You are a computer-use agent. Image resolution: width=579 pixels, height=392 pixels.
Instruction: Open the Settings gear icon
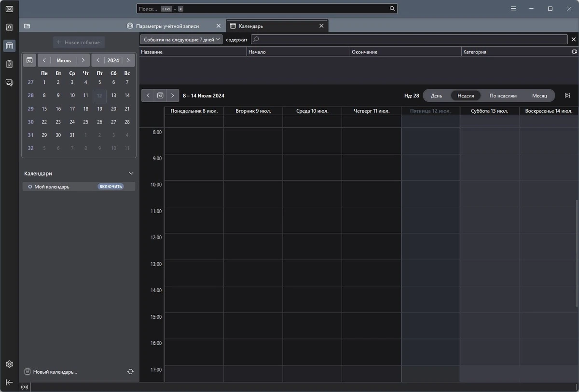point(9,364)
